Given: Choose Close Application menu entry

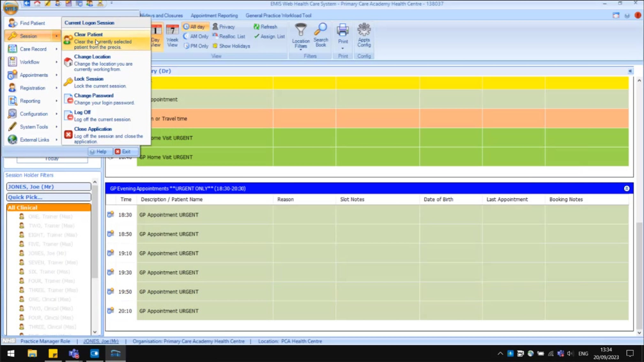Looking at the screenshot, I should pyautogui.click(x=106, y=135).
